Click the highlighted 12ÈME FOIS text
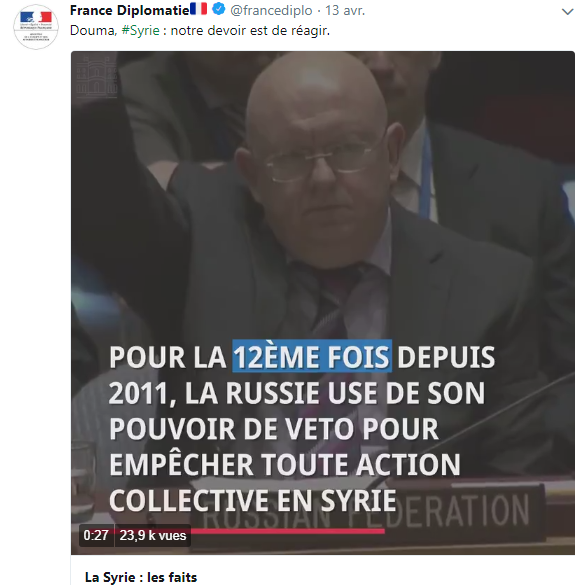Viewport: 587px width, 585px height. coord(312,356)
